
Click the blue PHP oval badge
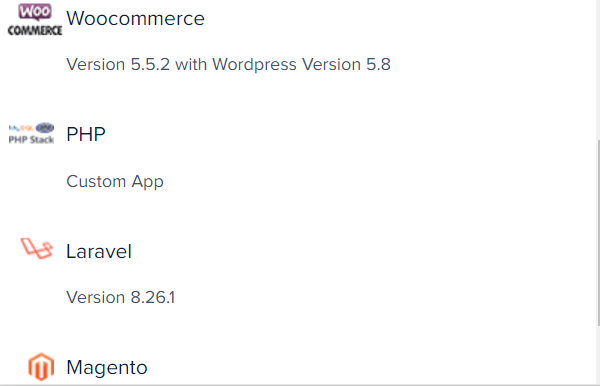pos(45,128)
